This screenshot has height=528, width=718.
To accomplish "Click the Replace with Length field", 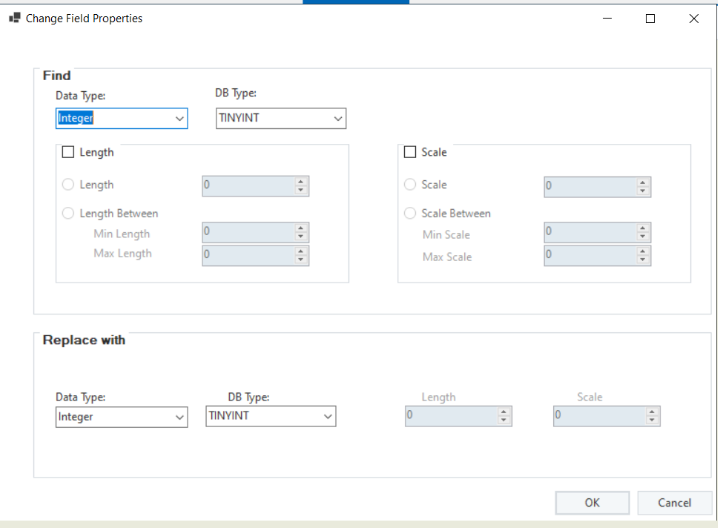I will pyautogui.click(x=450, y=416).
